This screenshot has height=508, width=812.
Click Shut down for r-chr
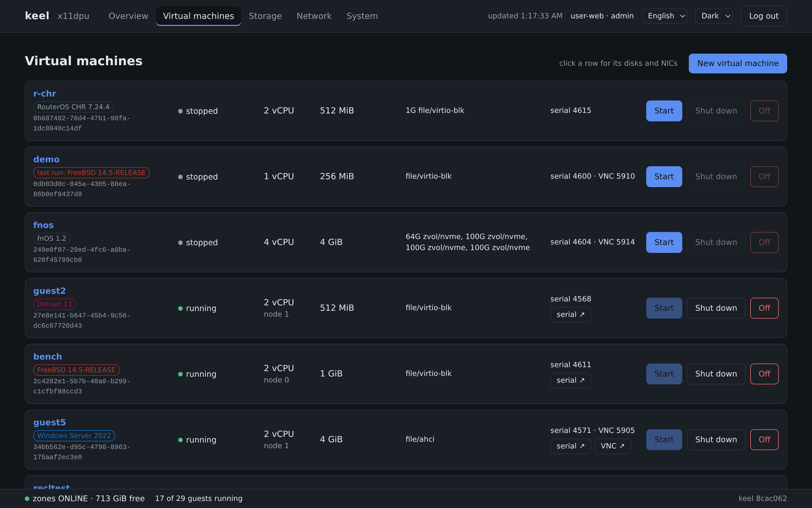[x=716, y=111]
